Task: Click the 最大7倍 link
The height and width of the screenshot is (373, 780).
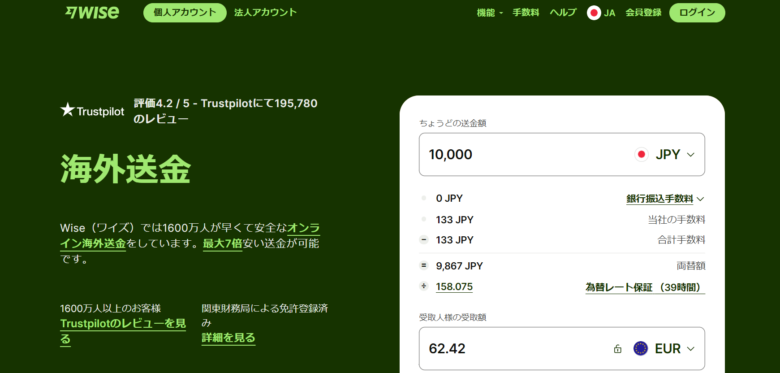Action: (x=222, y=244)
